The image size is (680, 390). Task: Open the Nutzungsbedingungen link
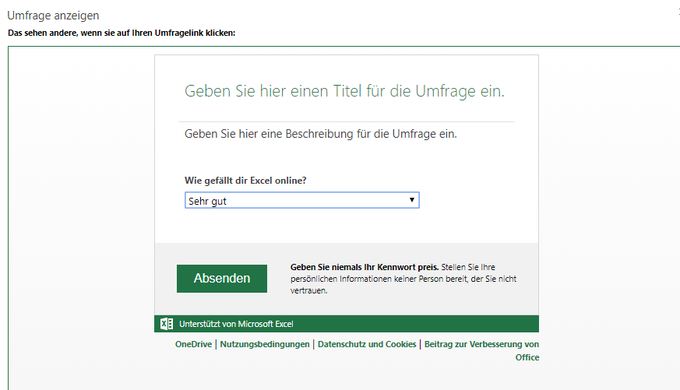click(x=265, y=344)
